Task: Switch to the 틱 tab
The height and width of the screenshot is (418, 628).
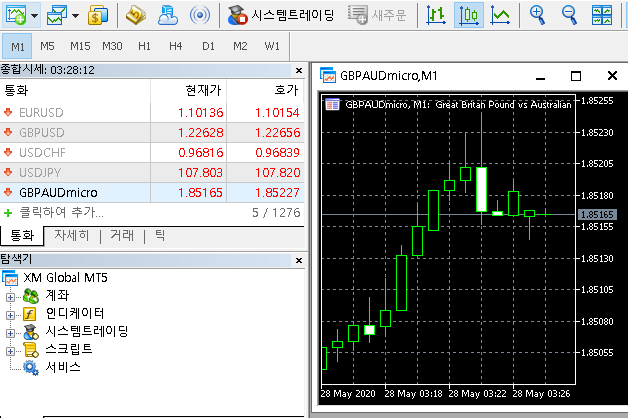Action: 160,235
